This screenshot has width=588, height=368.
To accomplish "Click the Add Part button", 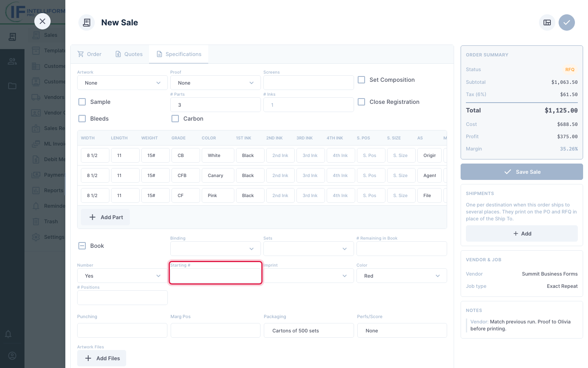I will coord(105,217).
